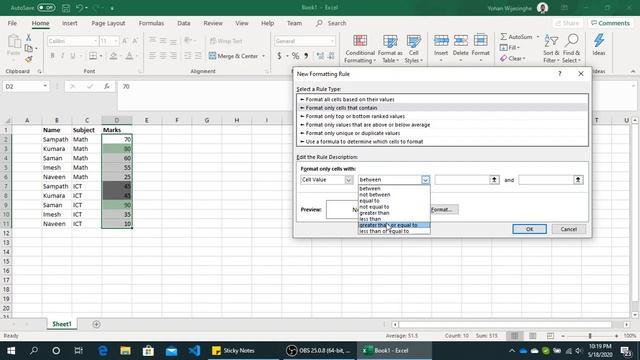Open Sort & Filter menu
Image resolution: width=640 pixels, height=360 pixels.
click(x=551, y=49)
